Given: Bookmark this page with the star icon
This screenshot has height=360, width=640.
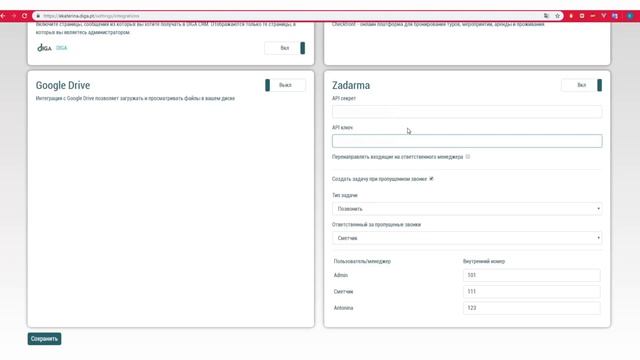Looking at the screenshot, I should pyautogui.click(x=557, y=16).
